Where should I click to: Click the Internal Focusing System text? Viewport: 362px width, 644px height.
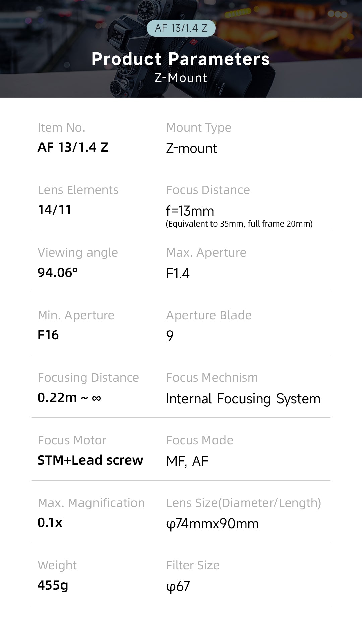243,399
